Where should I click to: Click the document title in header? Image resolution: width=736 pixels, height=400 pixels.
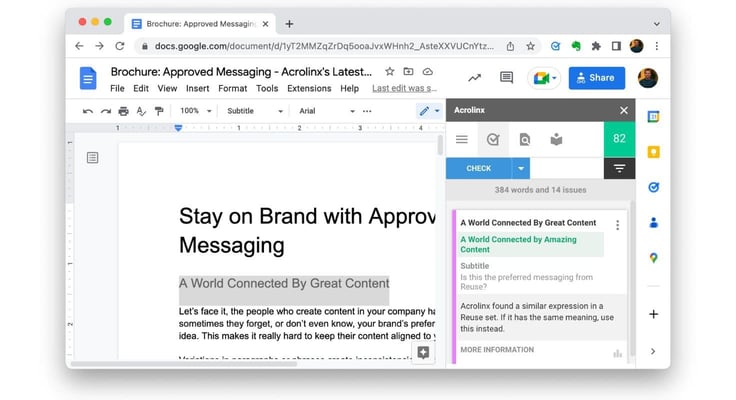pos(241,72)
